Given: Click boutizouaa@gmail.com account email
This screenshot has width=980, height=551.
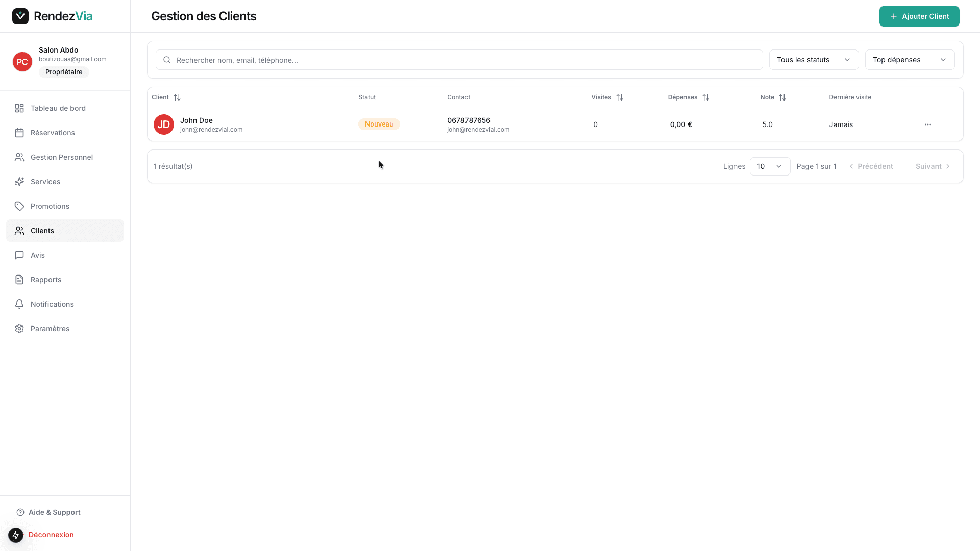Looking at the screenshot, I should click(x=72, y=59).
